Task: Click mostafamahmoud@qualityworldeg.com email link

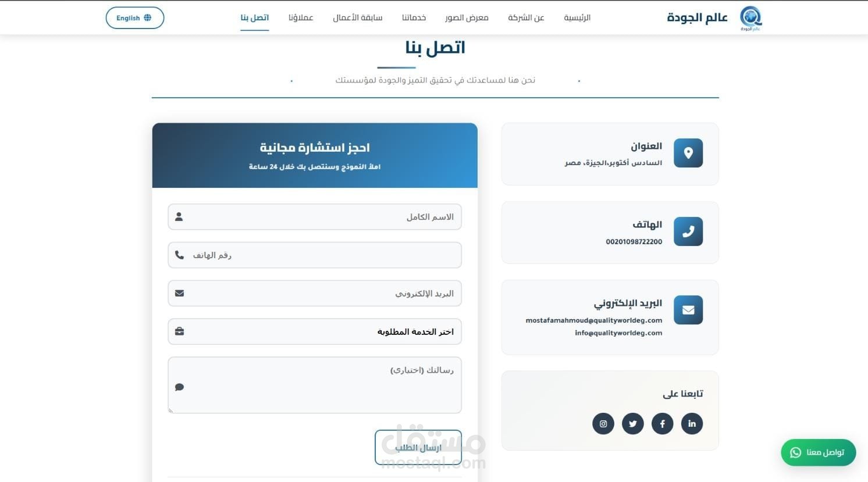Action: 593,320
